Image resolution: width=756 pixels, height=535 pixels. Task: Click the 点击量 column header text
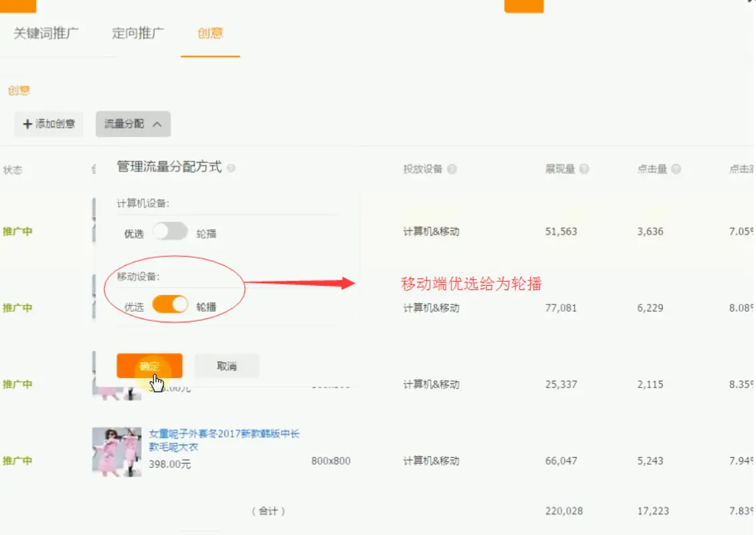click(652, 169)
